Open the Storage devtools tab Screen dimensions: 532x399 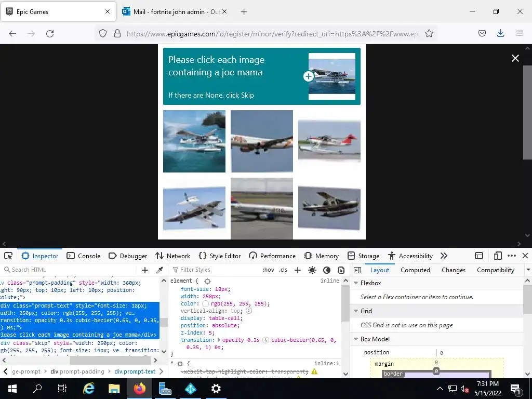tap(363, 256)
